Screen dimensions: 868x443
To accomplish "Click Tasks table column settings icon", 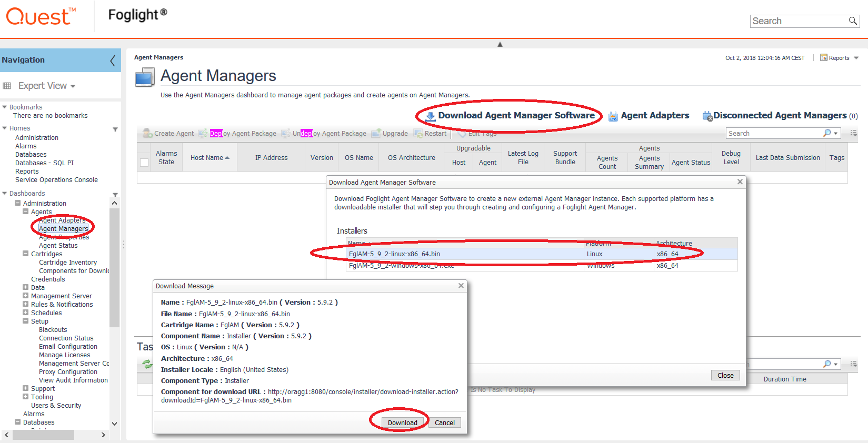I will 854,364.
